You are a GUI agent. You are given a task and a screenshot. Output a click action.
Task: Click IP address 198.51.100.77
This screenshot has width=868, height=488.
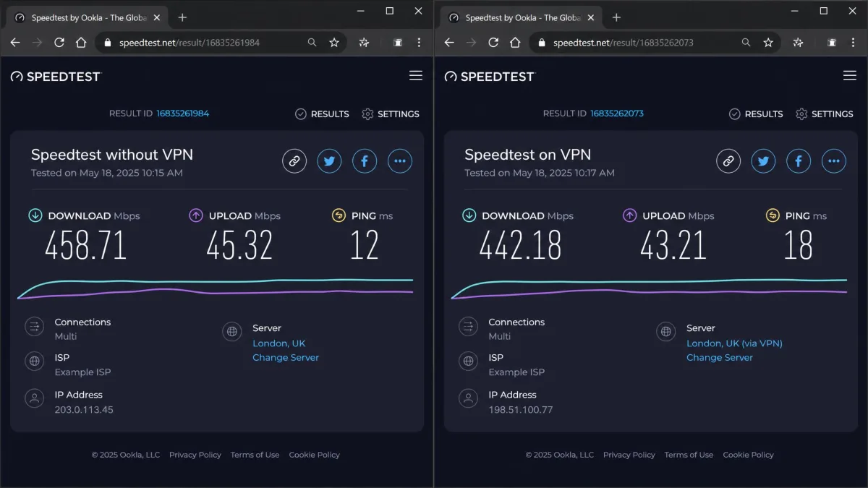pos(521,410)
